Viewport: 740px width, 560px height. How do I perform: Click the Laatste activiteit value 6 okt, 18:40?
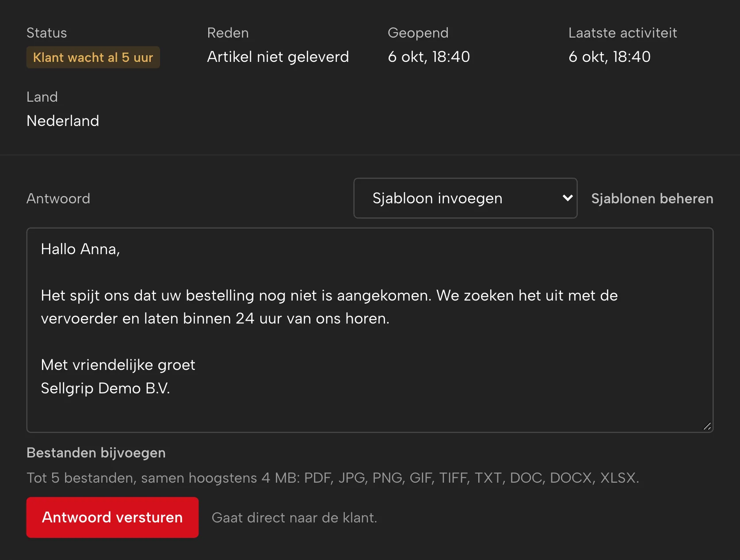click(x=610, y=57)
